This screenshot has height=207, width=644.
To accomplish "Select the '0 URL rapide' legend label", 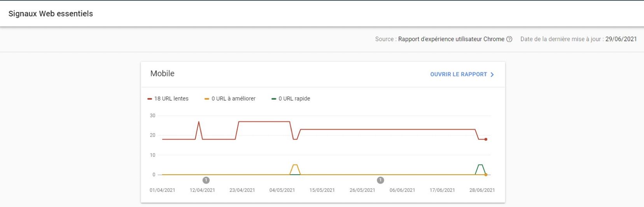I will 294,99.
